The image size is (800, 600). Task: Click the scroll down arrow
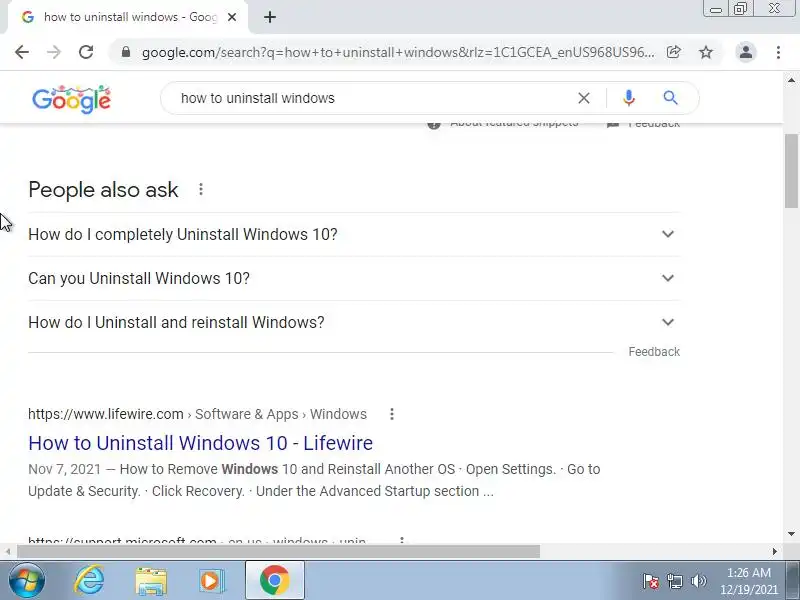click(x=791, y=534)
